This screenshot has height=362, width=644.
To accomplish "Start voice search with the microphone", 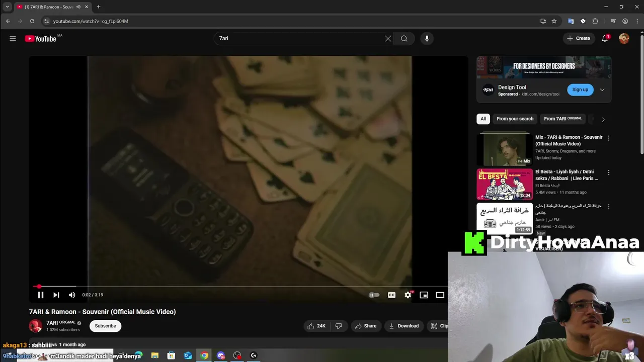I will (427, 38).
